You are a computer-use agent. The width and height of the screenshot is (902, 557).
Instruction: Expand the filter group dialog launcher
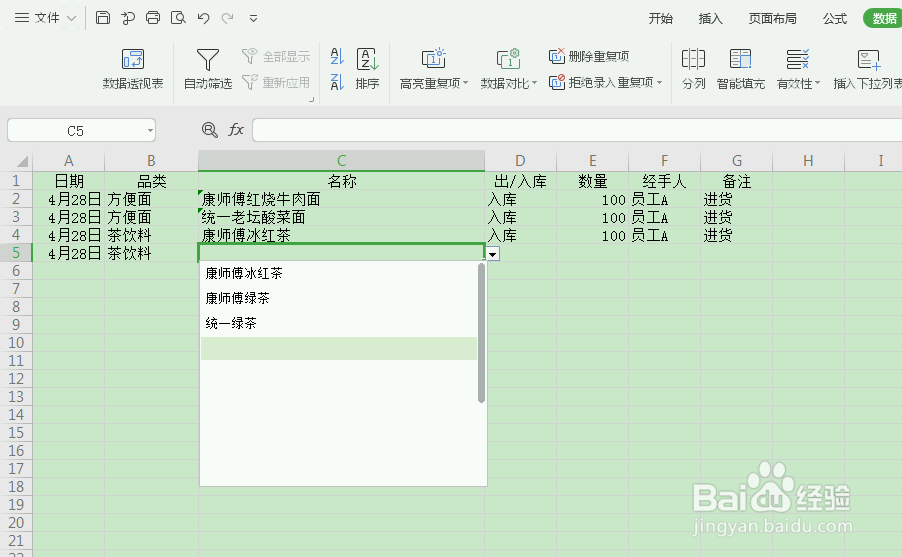311,100
